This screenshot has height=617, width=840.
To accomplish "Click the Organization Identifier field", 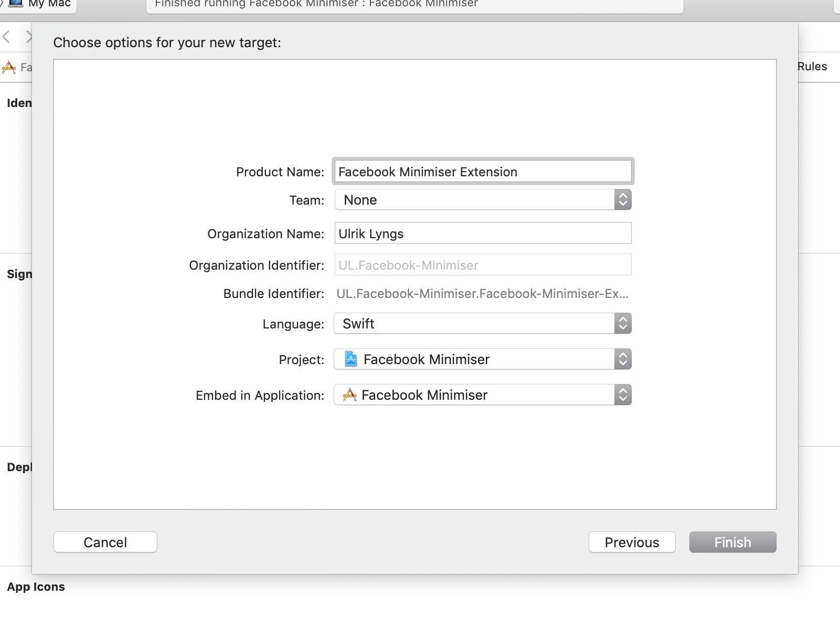I will (483, 265).
